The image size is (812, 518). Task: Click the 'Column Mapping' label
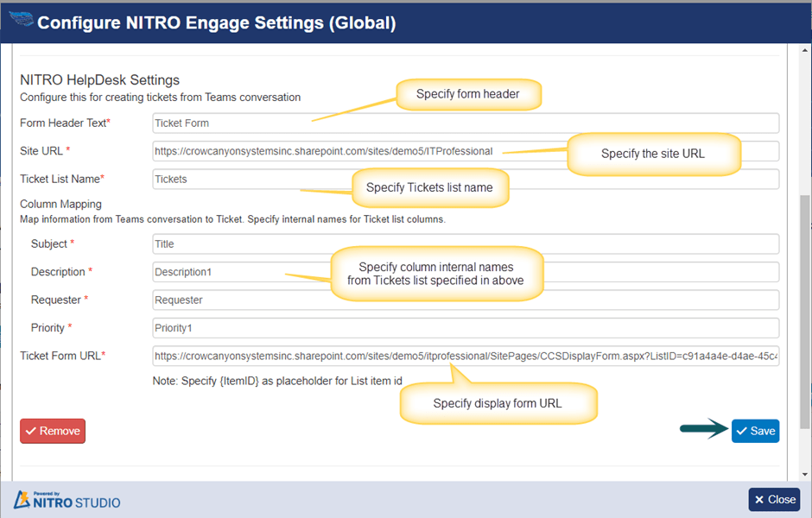[x=60, y=204]
